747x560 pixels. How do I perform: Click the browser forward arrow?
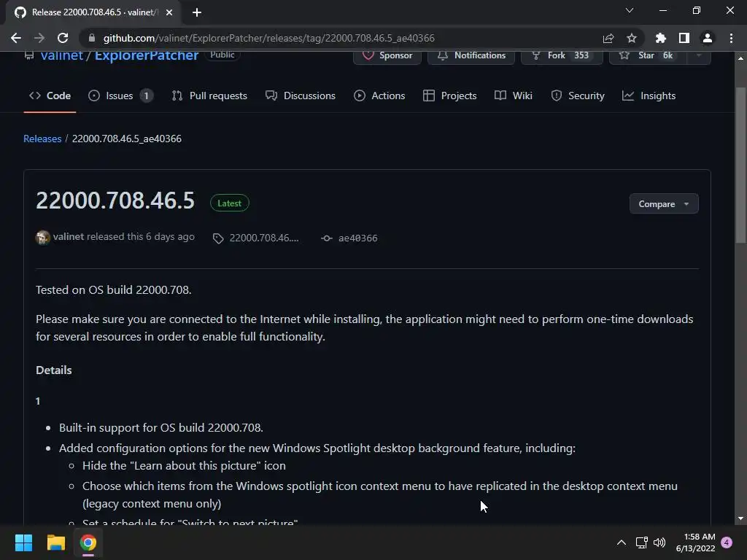(x=39, y=38)
